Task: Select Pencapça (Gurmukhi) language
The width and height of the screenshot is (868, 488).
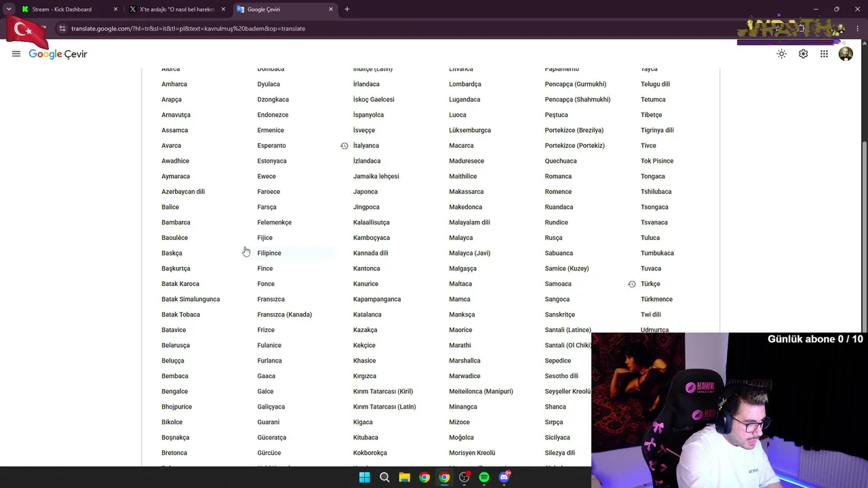Action: 575,84
